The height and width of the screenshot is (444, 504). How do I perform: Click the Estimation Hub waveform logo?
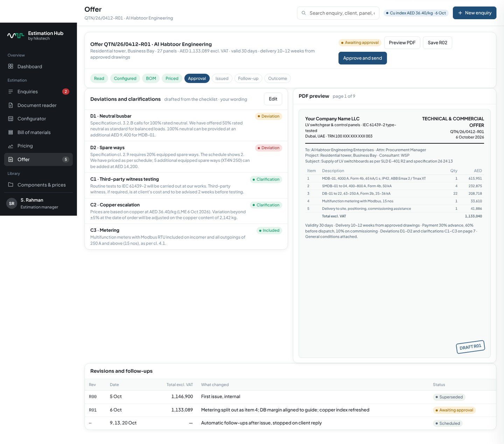point(16,35)
